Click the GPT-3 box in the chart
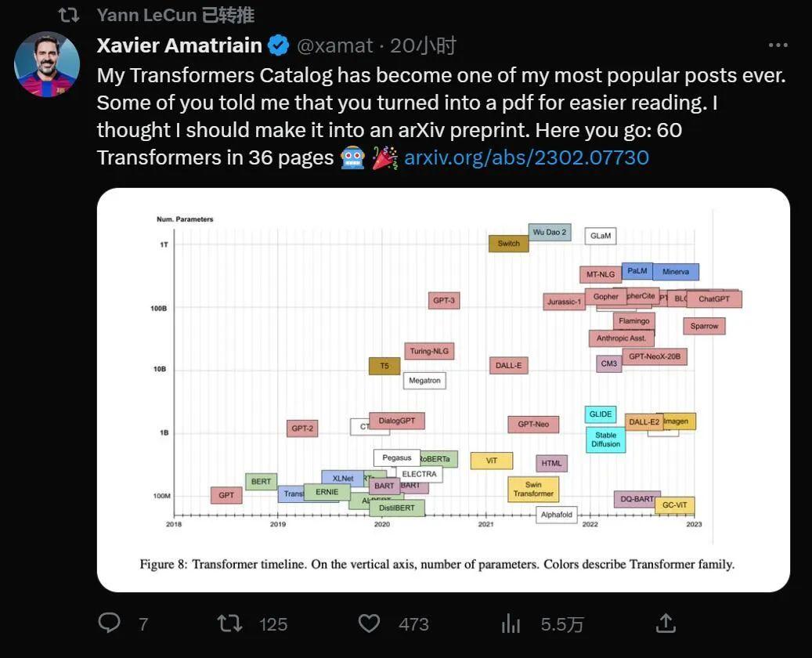The width and height of the screenshot is (812, 658). [443, 300]
